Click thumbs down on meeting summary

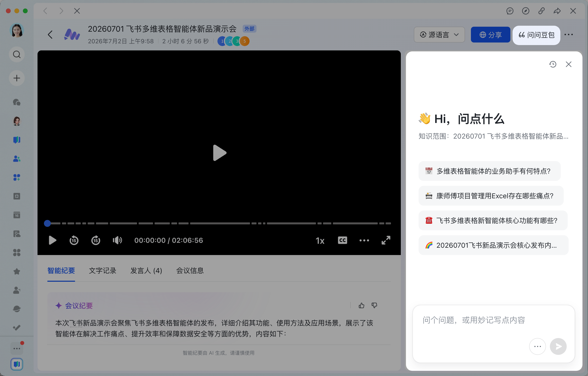coord(374,305)
